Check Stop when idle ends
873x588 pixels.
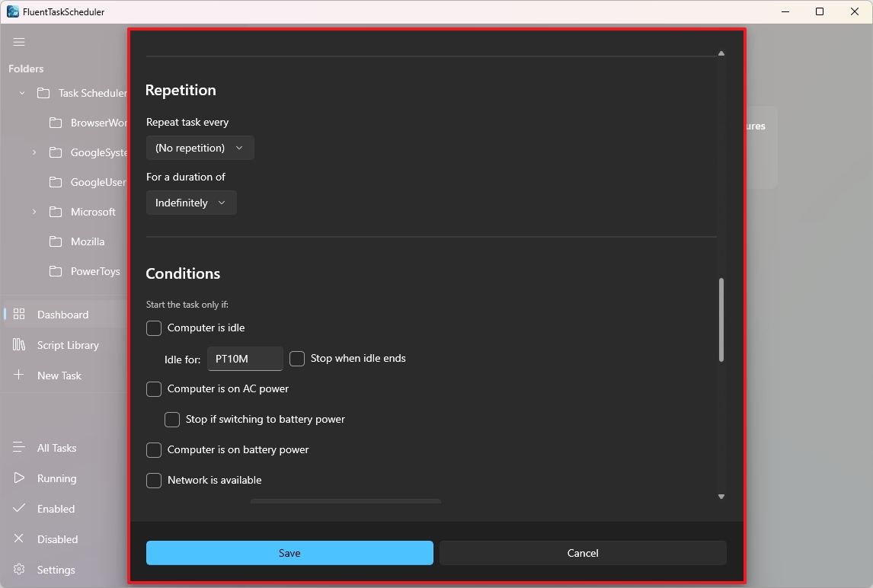pos(296,358)
